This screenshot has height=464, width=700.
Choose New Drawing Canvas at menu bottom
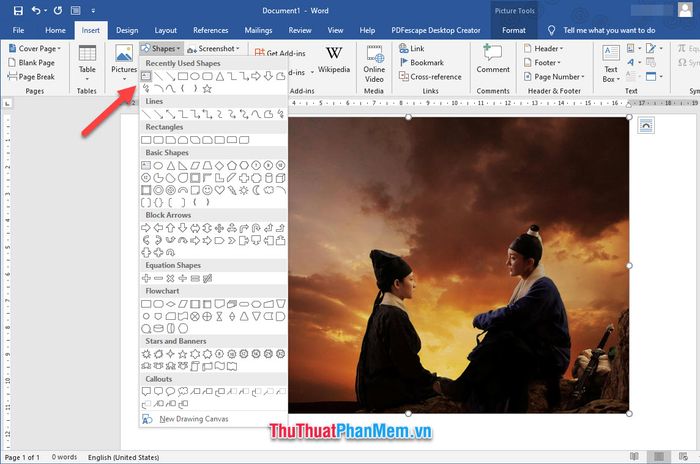click(x=213, y=419)
